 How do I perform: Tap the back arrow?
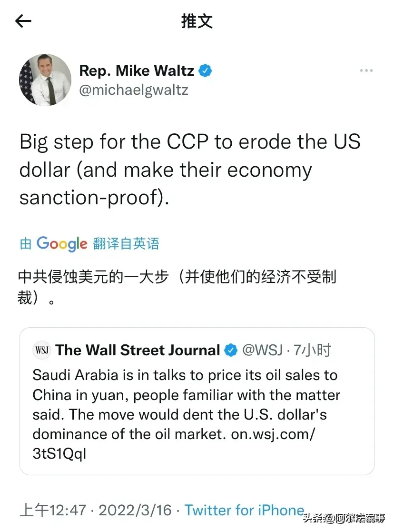23,21
